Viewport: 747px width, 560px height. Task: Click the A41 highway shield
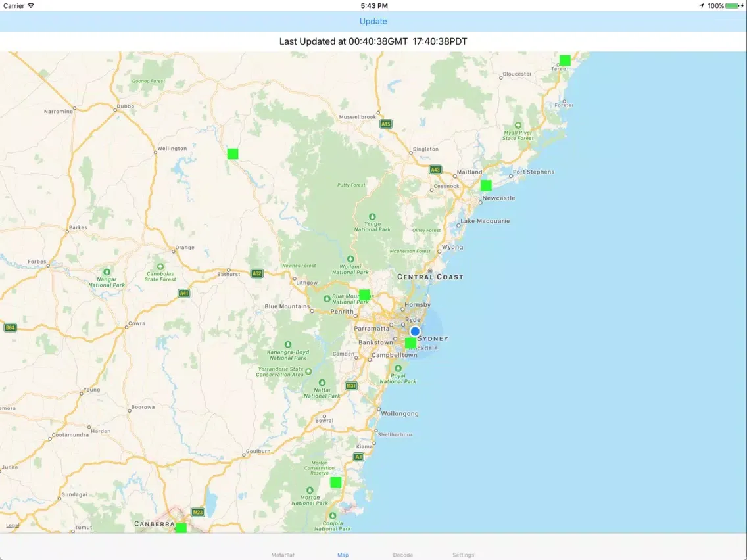click(x=184, y=293)
